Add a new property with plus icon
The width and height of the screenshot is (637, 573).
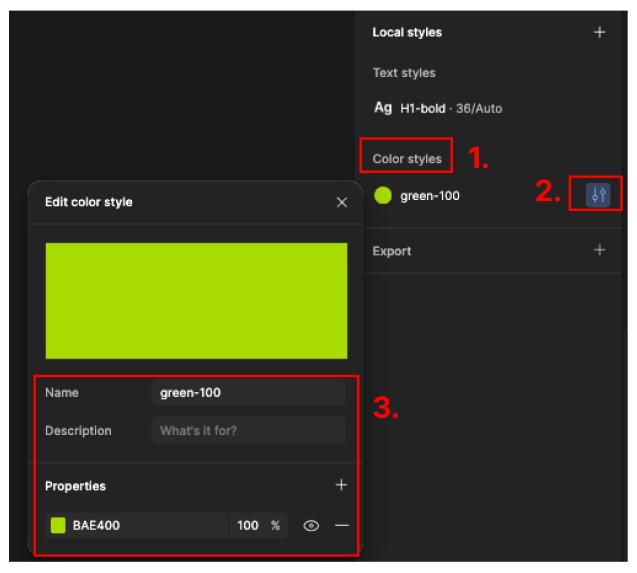point(341,484)
